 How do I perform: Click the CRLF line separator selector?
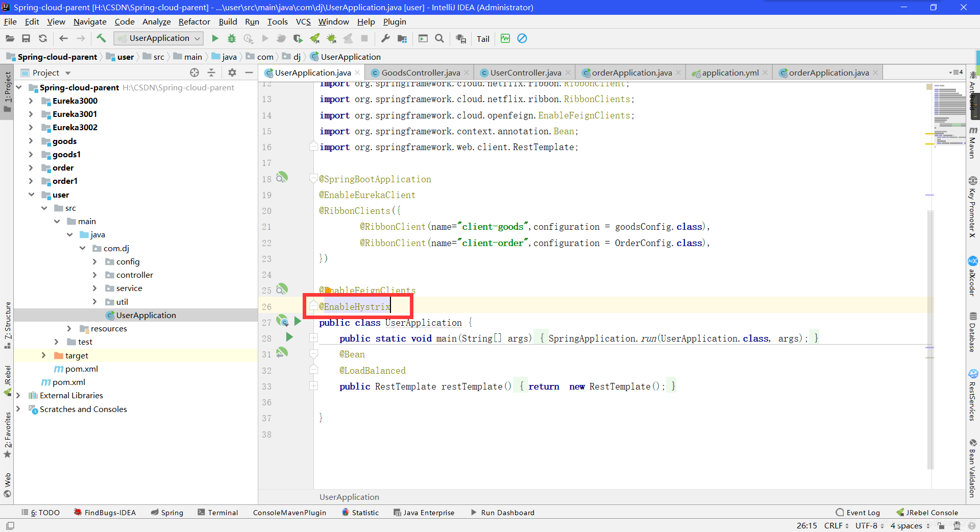pyautogui.click(x=836, y=525)
